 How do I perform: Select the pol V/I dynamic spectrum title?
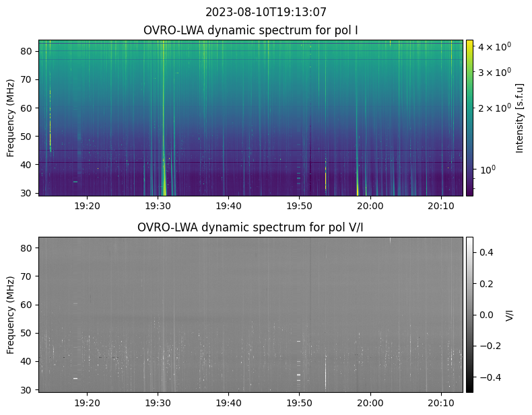tap(251, 227)
